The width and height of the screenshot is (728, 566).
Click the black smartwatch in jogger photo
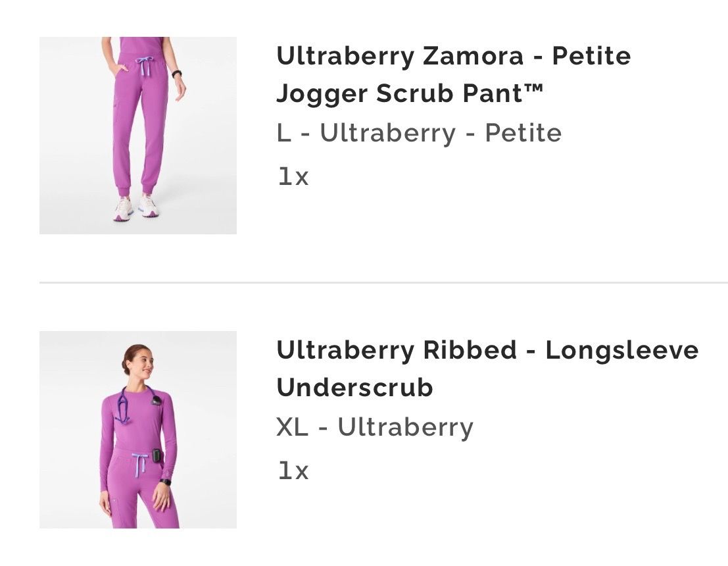pos(176,74)
